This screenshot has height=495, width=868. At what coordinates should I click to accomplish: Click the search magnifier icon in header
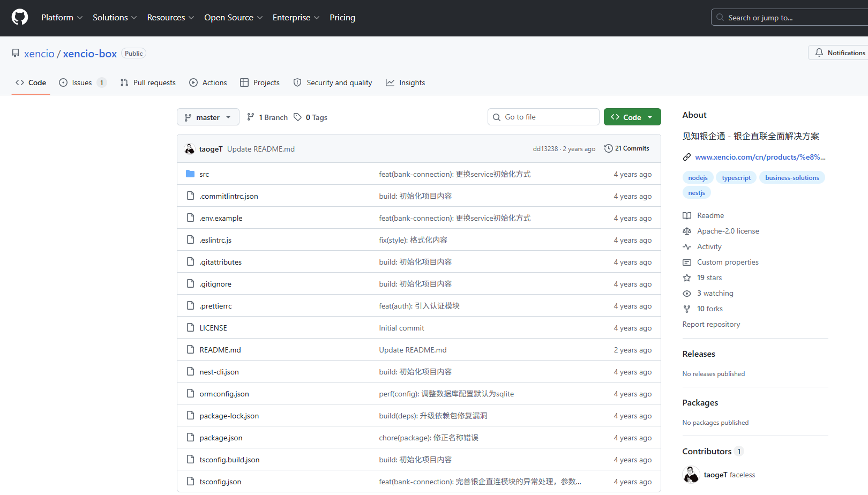point(720,18)
